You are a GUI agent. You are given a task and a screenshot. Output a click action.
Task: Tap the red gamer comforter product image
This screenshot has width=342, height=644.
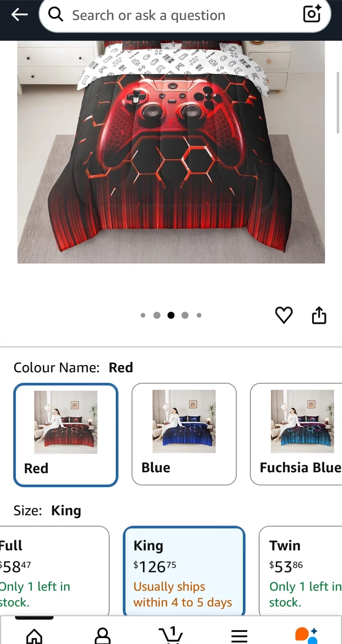point(171,152)
